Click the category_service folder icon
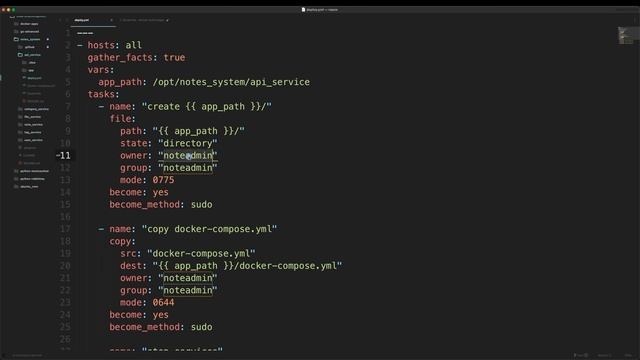Viewport: 640px width, 360px height. 20,109
